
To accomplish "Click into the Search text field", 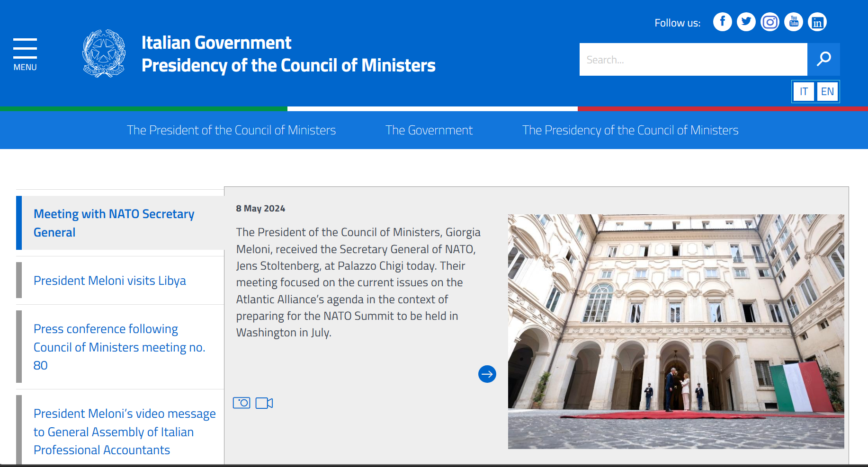I will point(693,60).
